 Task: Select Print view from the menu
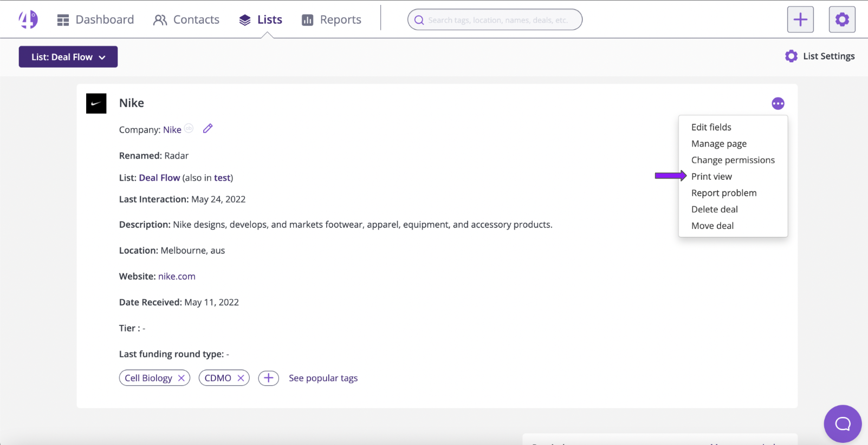click(711, 176)
